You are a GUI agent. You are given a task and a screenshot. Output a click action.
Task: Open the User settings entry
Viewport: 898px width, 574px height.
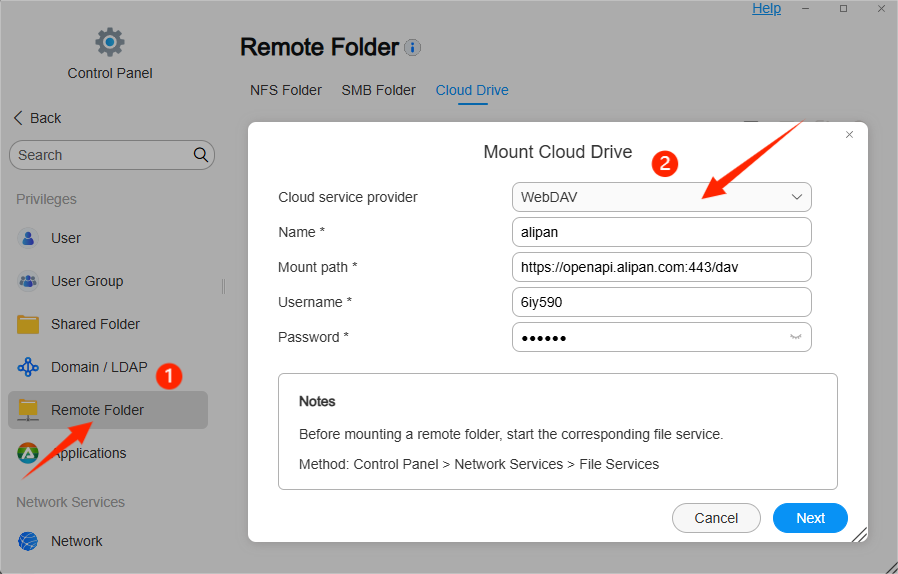coord(108,238)
